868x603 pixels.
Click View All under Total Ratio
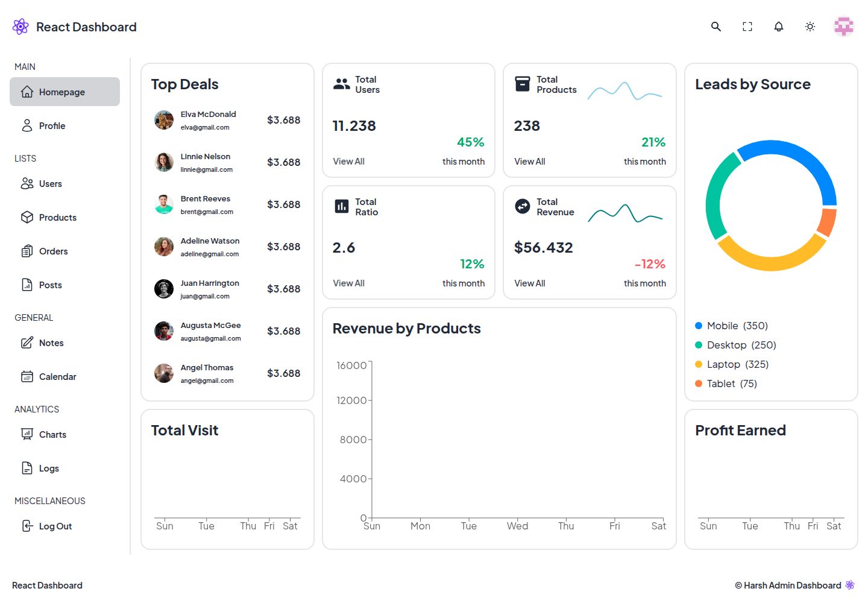348,283
